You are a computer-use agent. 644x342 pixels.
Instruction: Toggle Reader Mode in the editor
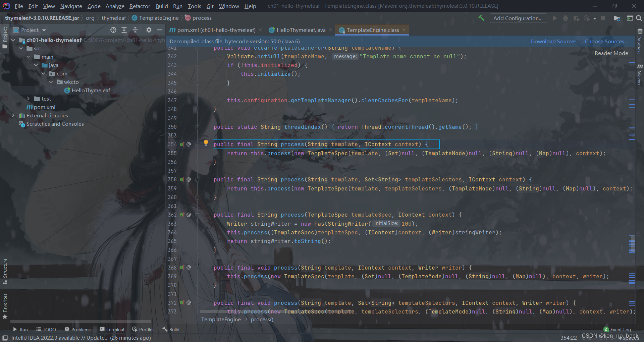coord(611,53)
